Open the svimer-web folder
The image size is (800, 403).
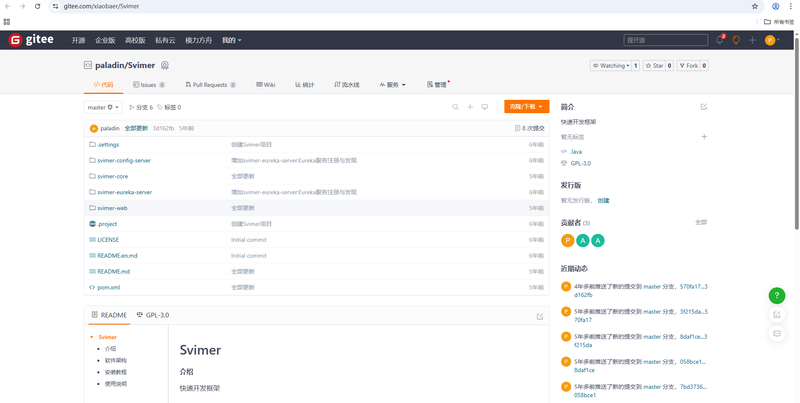[112, 208]
